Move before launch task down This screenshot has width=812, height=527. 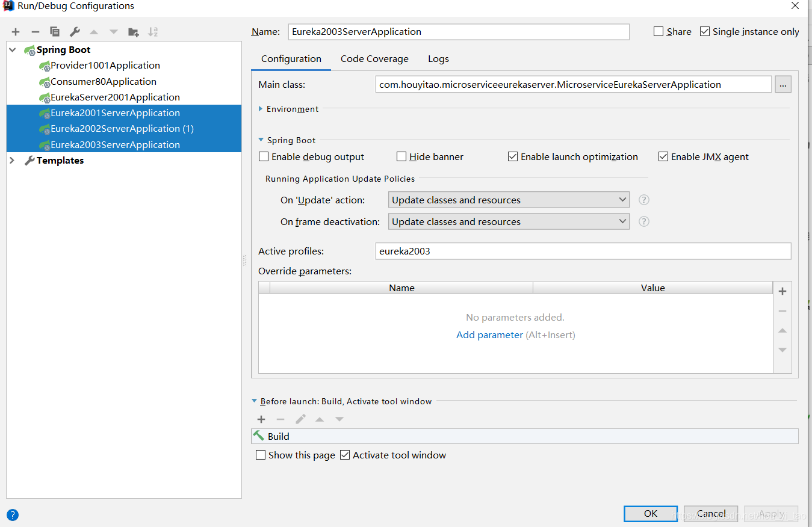coord(339,419)
